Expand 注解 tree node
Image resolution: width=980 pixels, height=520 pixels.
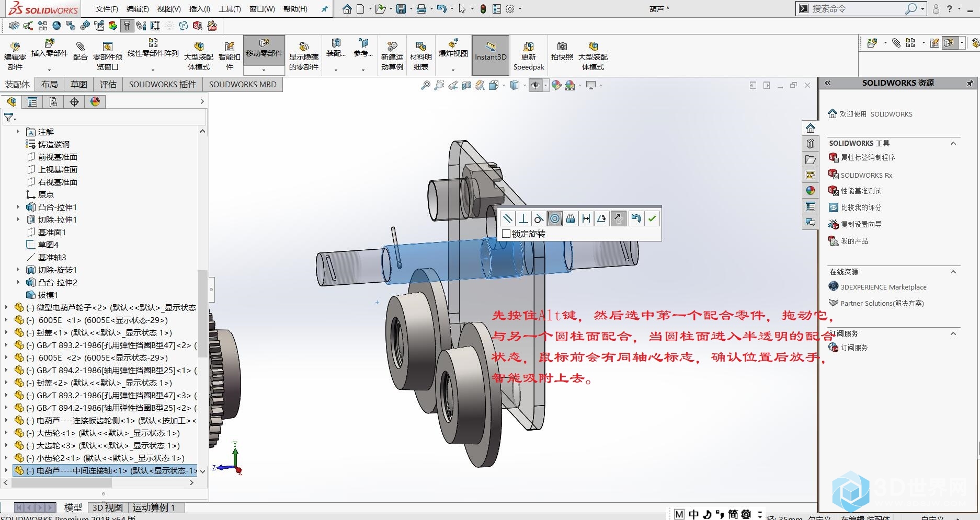[18, 132]
